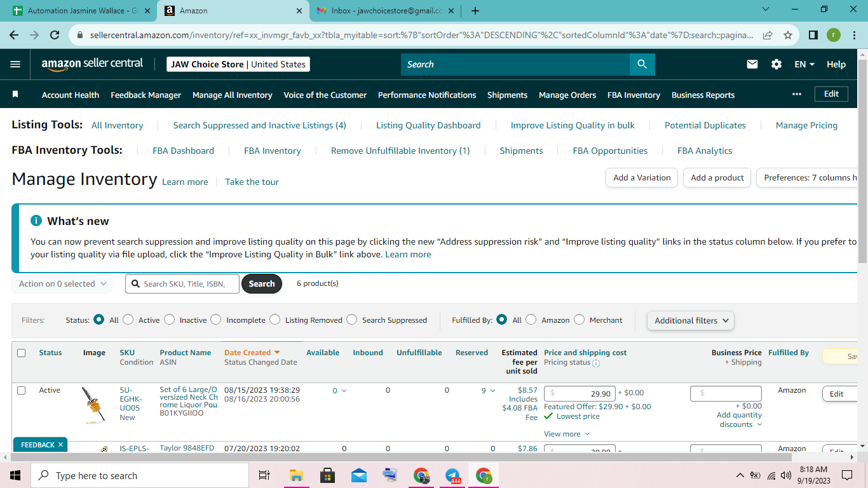
Task: Open the three-dot more options in nav bar
Action: (797, 94)
